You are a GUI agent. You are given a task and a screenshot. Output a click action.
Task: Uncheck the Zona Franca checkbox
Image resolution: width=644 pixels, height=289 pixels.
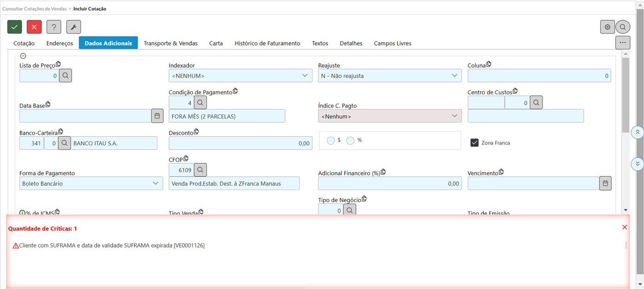pyautogui.click(x=475, y=143)
